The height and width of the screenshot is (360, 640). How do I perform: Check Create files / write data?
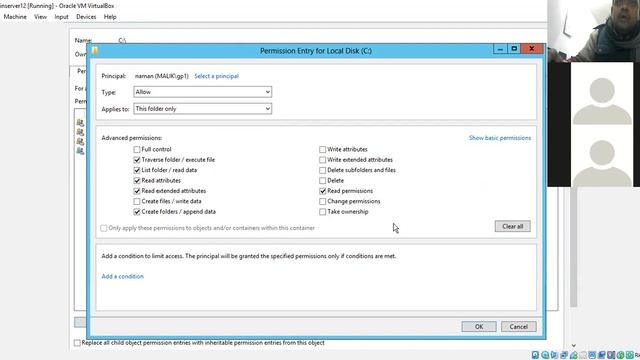[x=137, y=201]
